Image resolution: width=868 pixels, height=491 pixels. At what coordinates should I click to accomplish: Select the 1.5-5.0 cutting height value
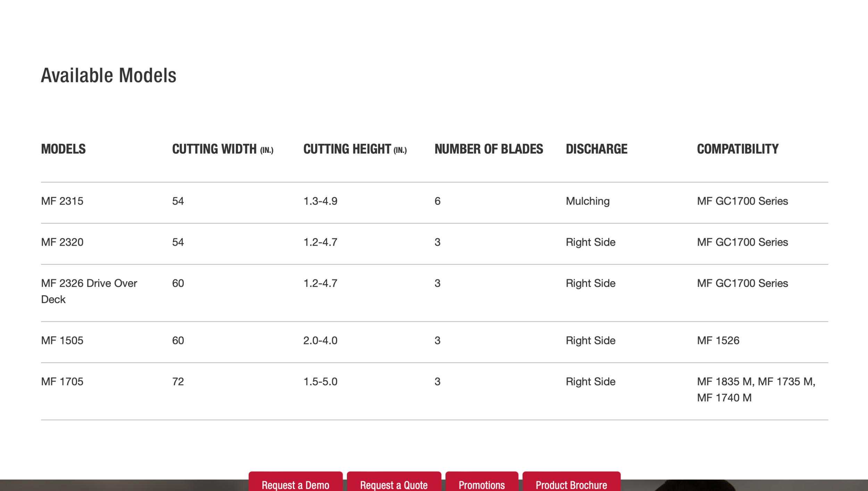pyautogui.click(x=320, y=382)
